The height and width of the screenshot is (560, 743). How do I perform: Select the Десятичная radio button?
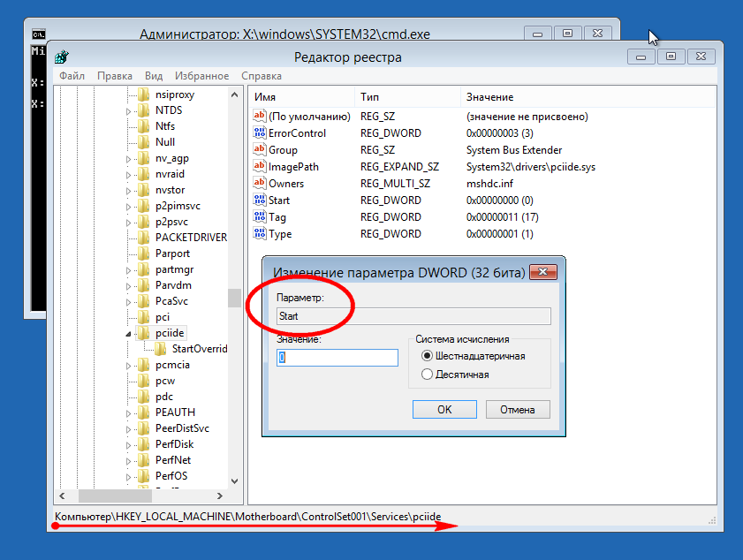[x=427, y=375]
